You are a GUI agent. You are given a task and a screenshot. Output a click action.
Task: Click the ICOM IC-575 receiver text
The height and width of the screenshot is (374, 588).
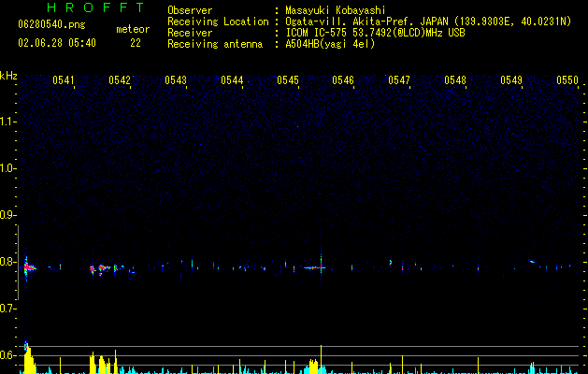(x=375, y=33)
